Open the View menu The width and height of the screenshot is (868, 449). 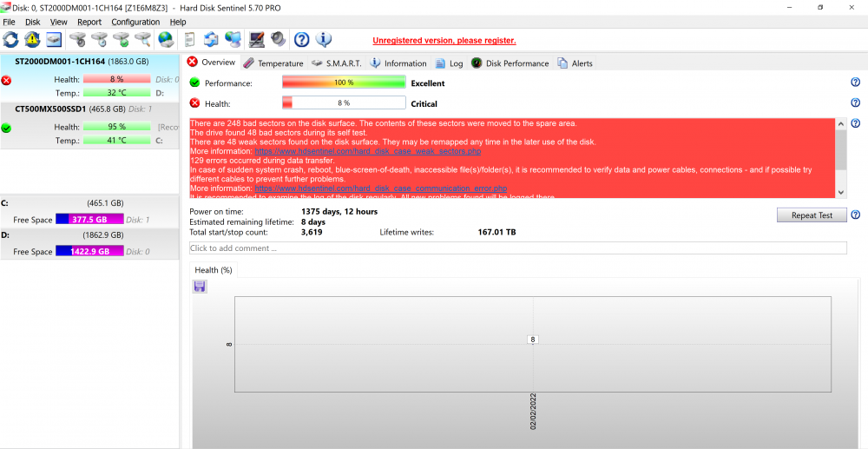tap(59, 22)
